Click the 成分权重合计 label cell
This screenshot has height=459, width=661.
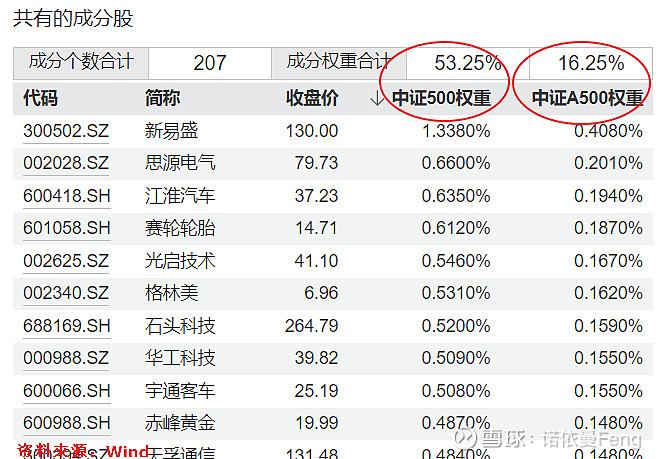point(339,63)
